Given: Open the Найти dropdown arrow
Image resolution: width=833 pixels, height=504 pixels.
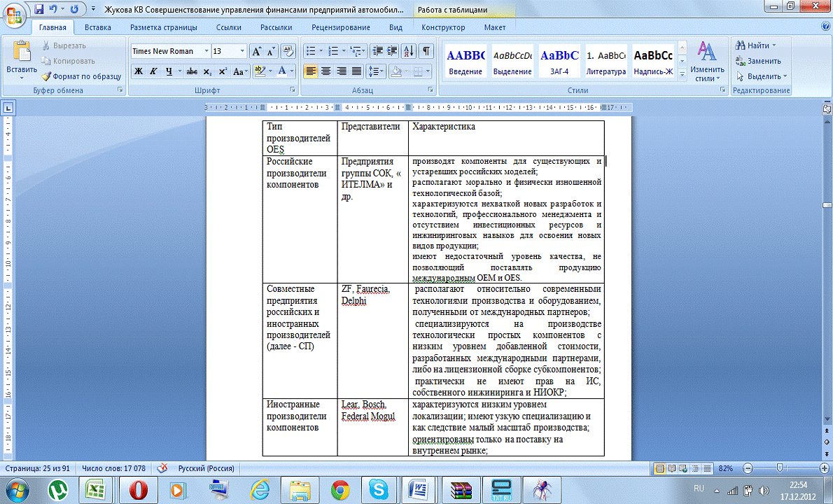Looking at the screenshot, I should (774, 45).
